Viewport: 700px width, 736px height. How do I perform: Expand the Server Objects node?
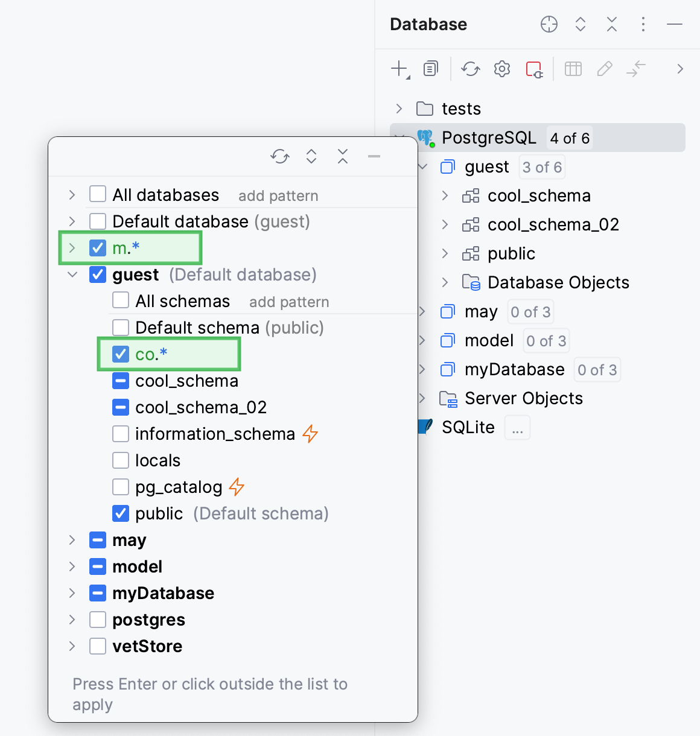[x=422, y=398]
